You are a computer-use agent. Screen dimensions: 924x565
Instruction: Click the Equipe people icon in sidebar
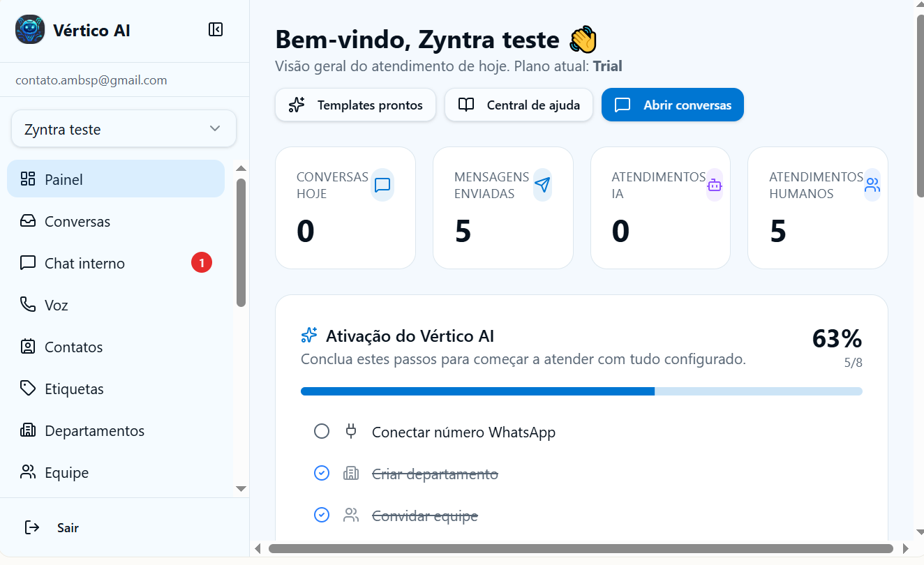coord(28,472)
